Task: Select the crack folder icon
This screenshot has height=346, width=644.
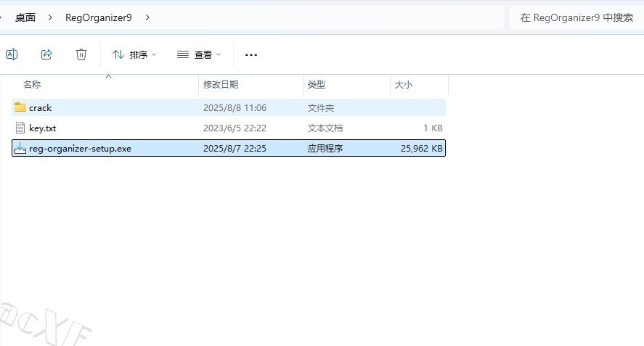Action: pyautogui.click(x=20, y=107)
